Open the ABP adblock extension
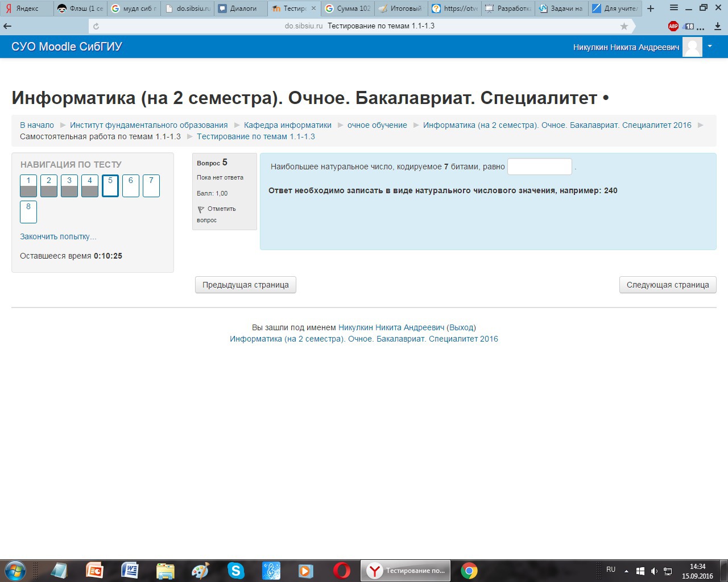The height and width of the screenshot is (582, 728). (673, 26)
